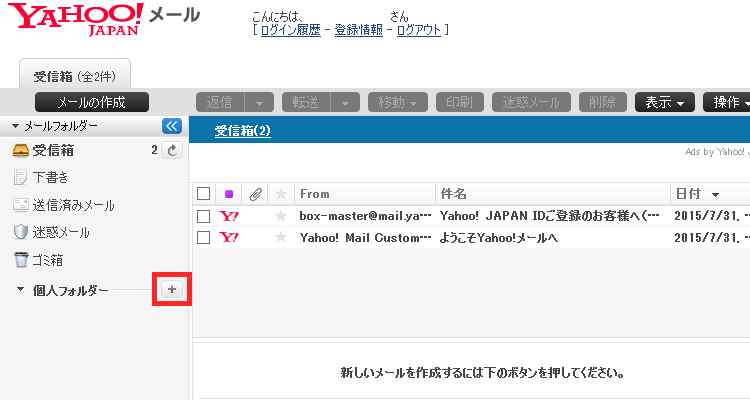This screenshot has height=400, width=750.
Task: Click the ゴミ箱 trash can icon
Action: 21,260
